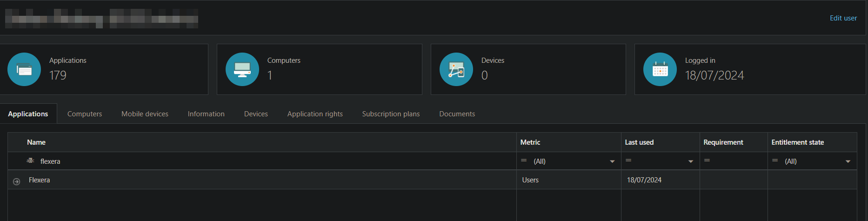
Task: Click equals operator icon in Metric filter
Action: tap(524, 161)
